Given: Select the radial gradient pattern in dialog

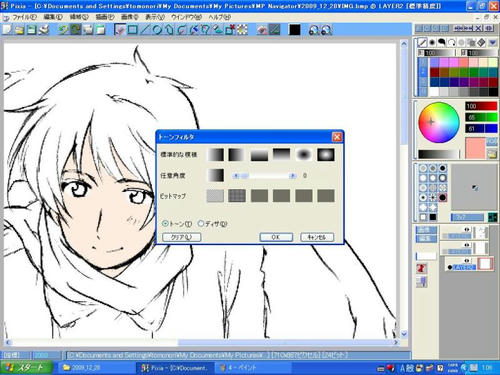Looking at the screenshot, I should point(304,155).
